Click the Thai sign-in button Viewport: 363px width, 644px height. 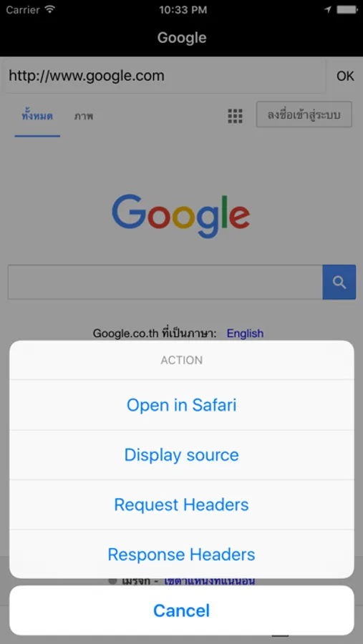tap(304, 114)
